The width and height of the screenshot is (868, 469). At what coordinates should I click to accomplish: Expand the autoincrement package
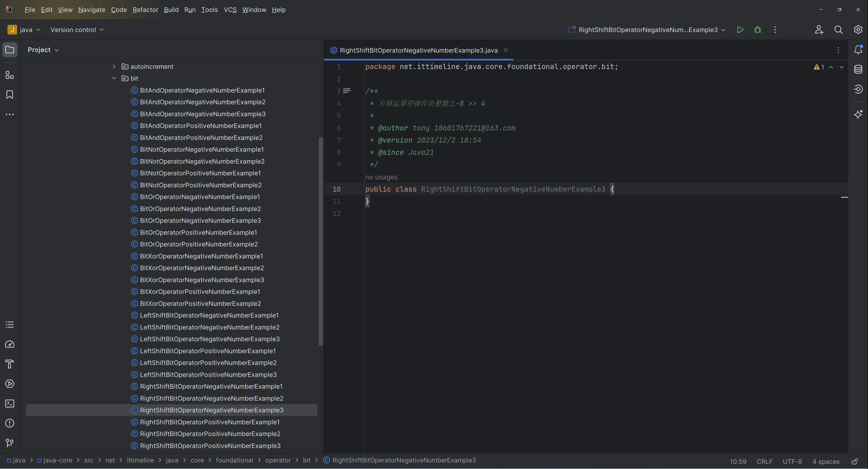(114, 66)
